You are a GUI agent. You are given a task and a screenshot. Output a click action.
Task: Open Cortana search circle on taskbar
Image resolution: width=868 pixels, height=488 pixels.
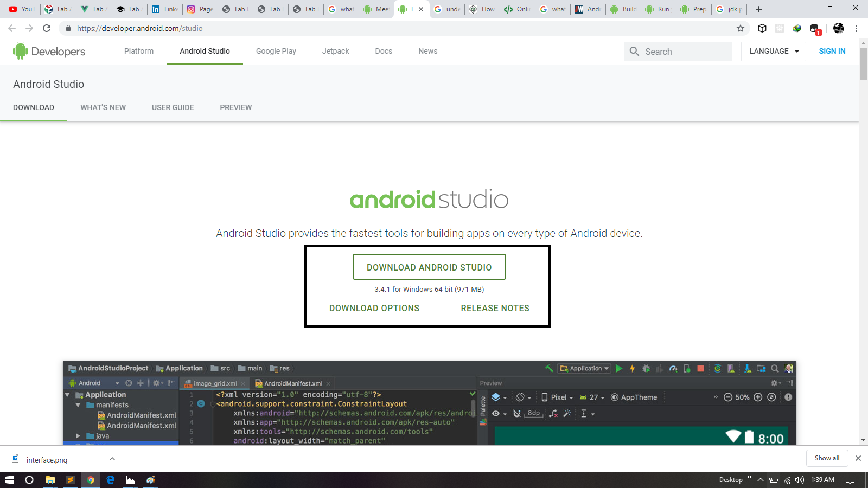[29, 480]
